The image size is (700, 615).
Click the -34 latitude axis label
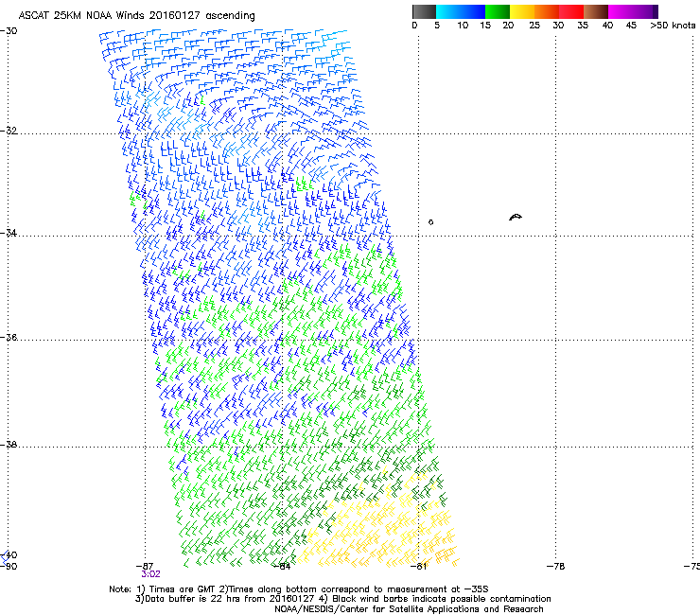pos(9,233)
